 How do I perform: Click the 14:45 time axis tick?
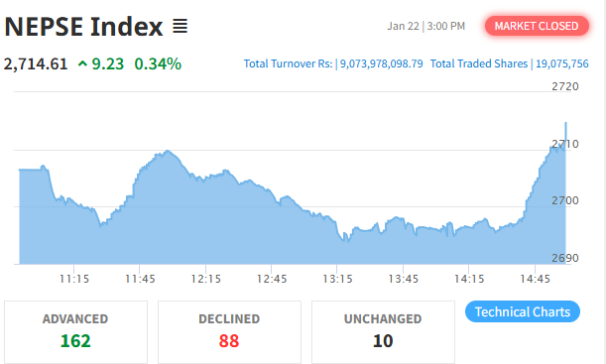[x=536, y=279]
